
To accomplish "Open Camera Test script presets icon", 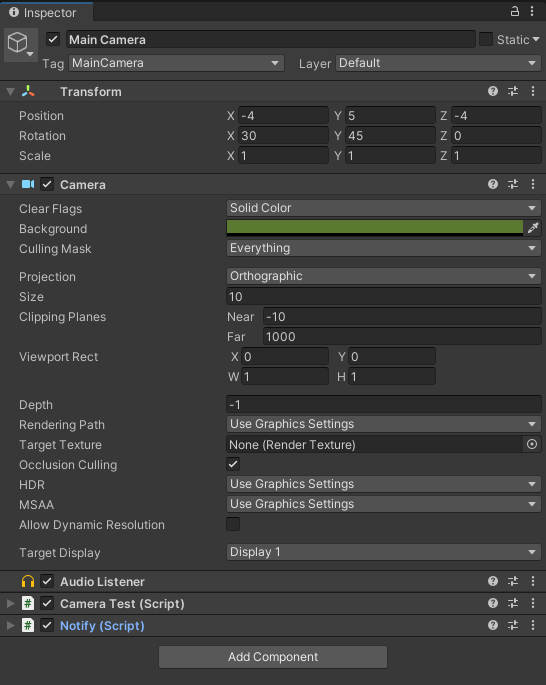I will pyautogui.click(x=513, y=603).
